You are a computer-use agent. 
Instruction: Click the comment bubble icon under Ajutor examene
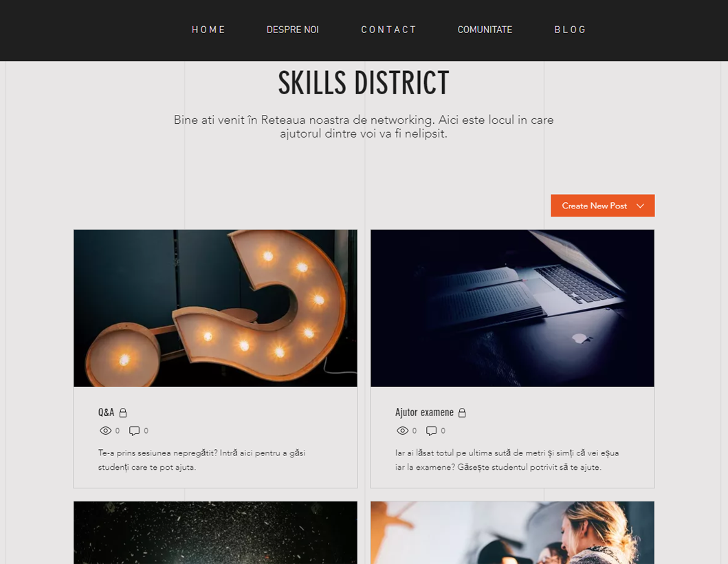pyautogui.click(x=431, y=431)
